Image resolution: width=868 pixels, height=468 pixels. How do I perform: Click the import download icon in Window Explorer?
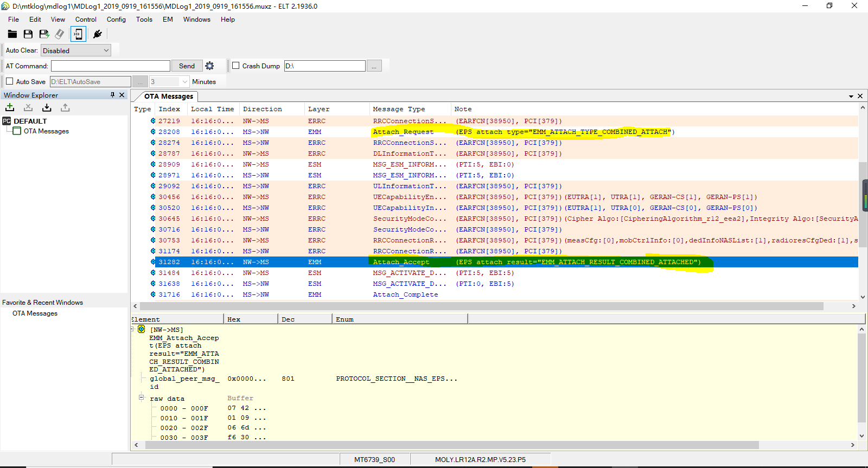47,107
